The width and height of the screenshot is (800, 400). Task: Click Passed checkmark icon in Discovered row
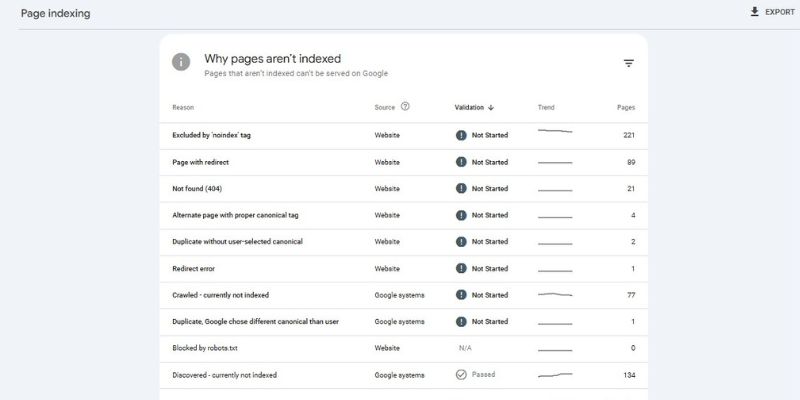pyautogui.click(x=461, y=375)
